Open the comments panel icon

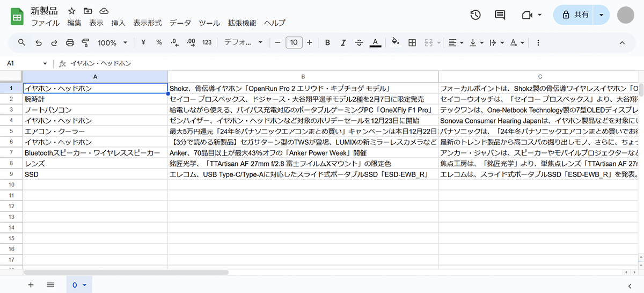click(x=500, y=15)
